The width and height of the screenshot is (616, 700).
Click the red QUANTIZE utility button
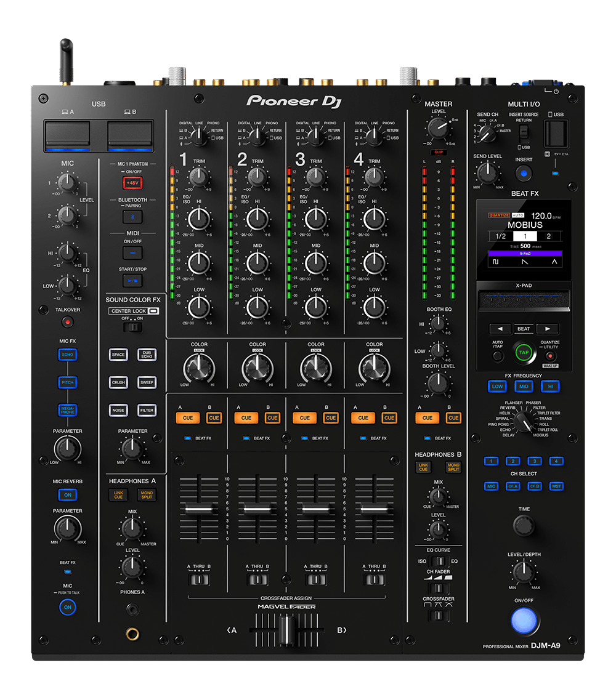[550, 356]
